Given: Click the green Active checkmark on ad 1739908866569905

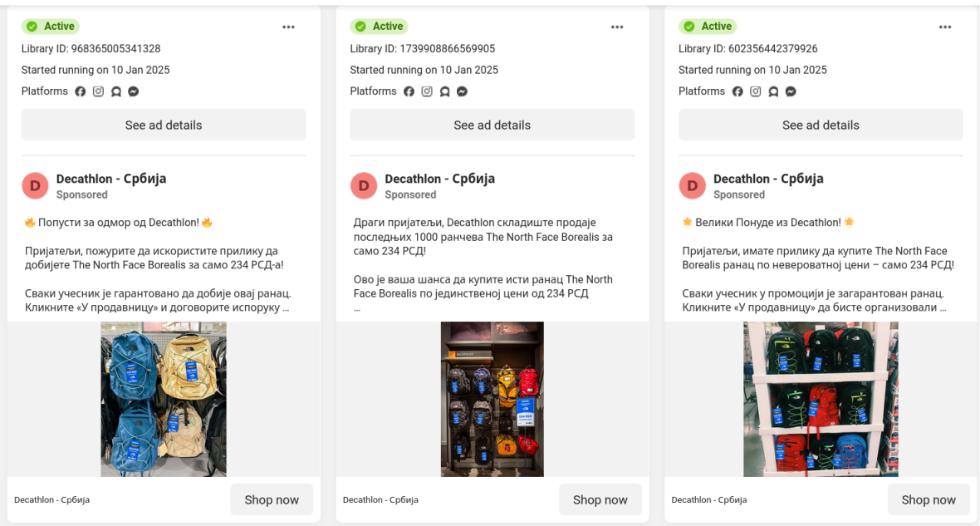Looking at the screenshot, I should tap(360, 27).
